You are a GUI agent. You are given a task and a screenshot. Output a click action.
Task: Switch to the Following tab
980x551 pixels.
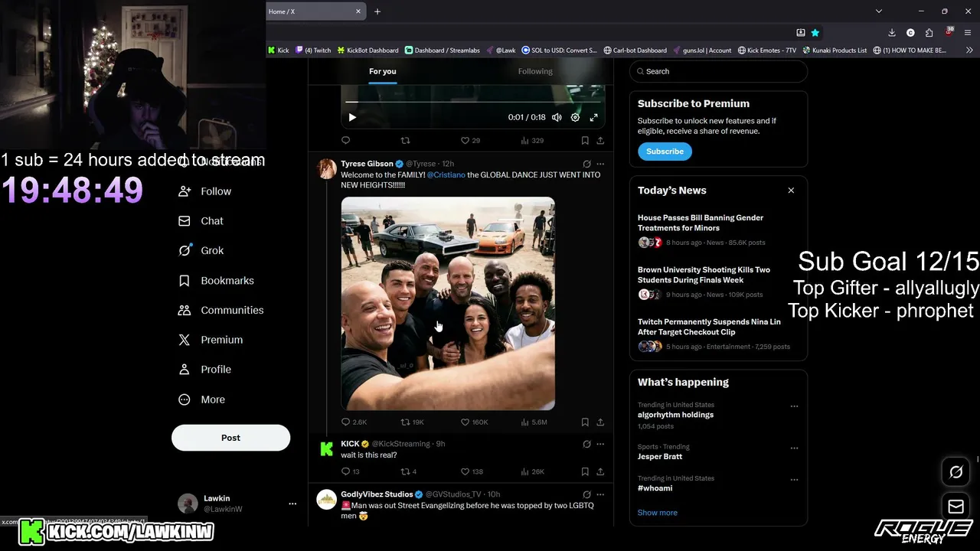click(535, 71)
